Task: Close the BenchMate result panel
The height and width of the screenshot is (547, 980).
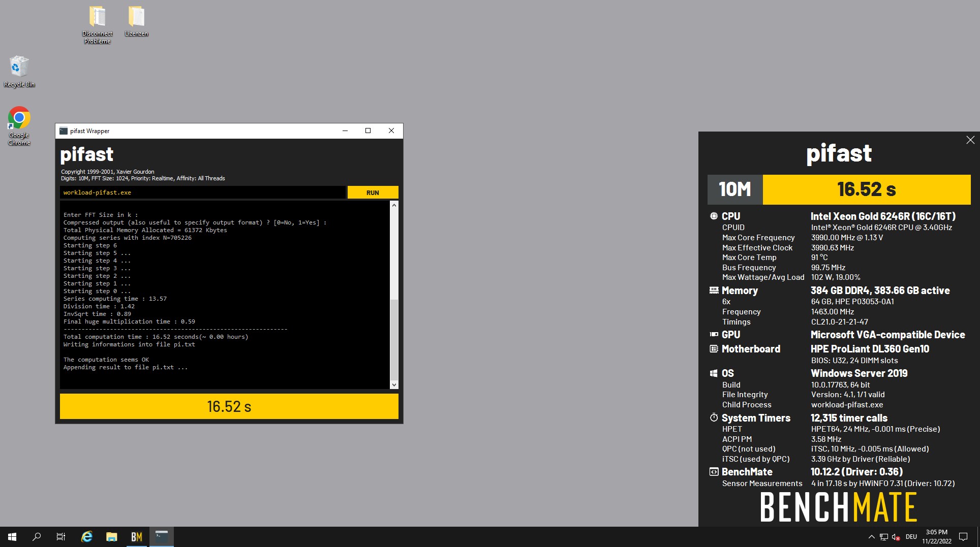Action: pyautogui.click(x=970, y=140)
